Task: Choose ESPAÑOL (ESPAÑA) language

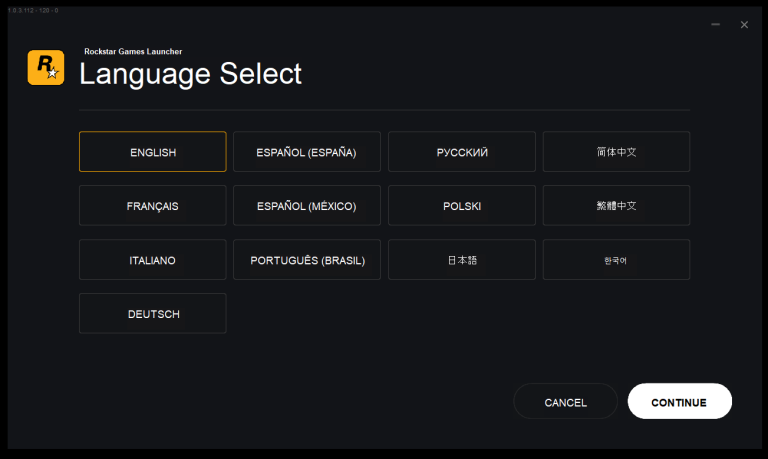Action: (x=307, y=152)
